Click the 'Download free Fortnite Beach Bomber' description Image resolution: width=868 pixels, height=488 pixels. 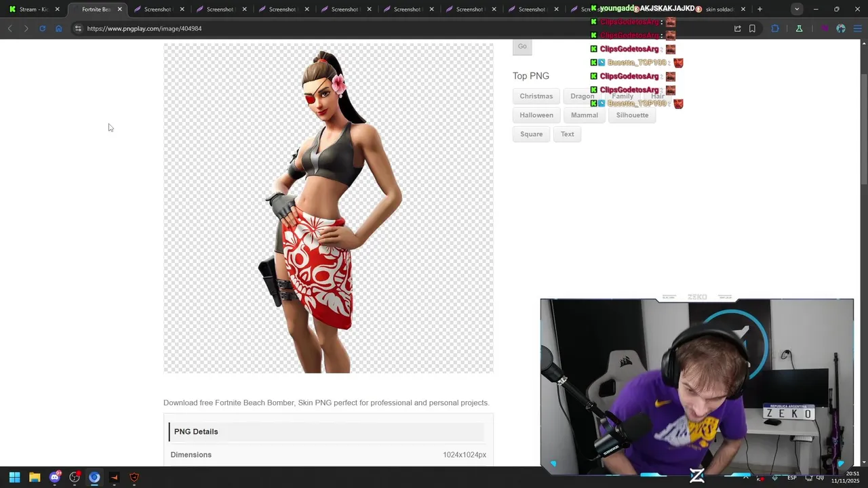click(326, 403)
